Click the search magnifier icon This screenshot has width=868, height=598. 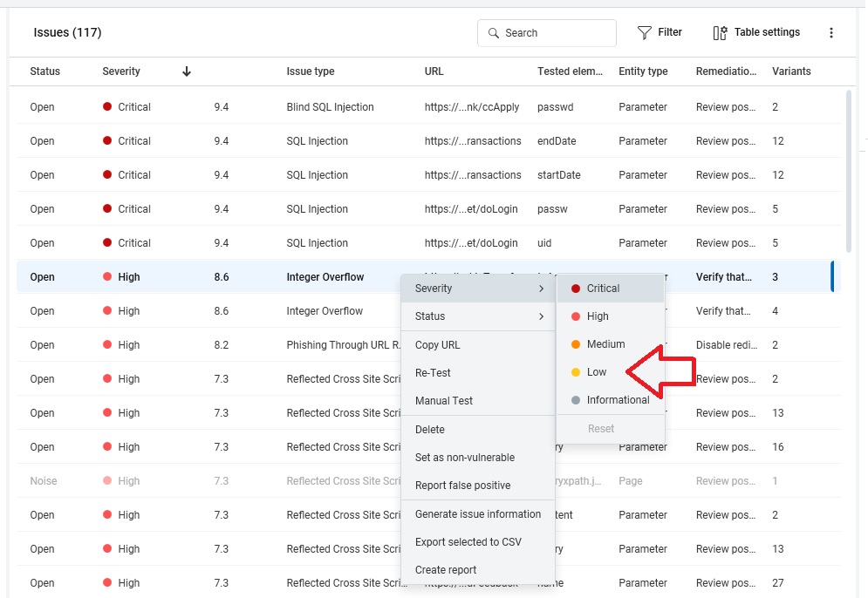click(494, 33)
